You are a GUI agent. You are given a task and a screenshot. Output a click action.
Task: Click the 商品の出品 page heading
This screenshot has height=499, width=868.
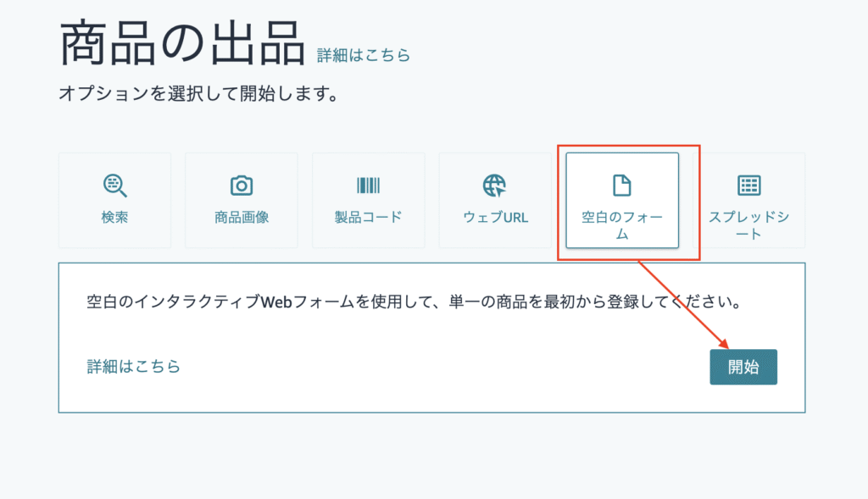point(181,44)
